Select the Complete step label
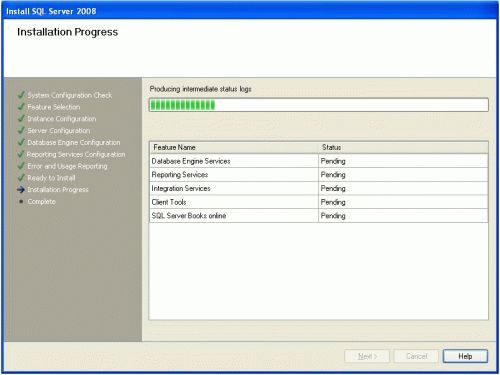 coord(42,202)
